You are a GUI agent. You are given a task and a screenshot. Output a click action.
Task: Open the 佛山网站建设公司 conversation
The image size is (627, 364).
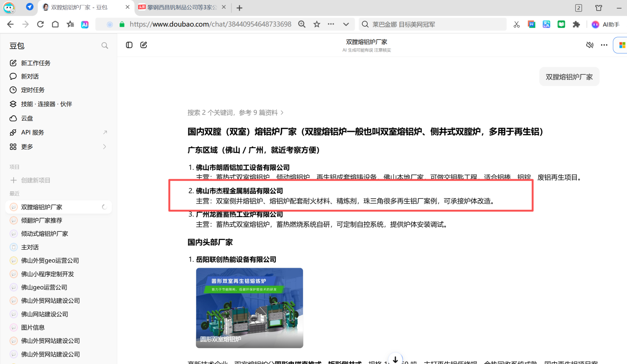pyautogui.click(x=59, y=314)
